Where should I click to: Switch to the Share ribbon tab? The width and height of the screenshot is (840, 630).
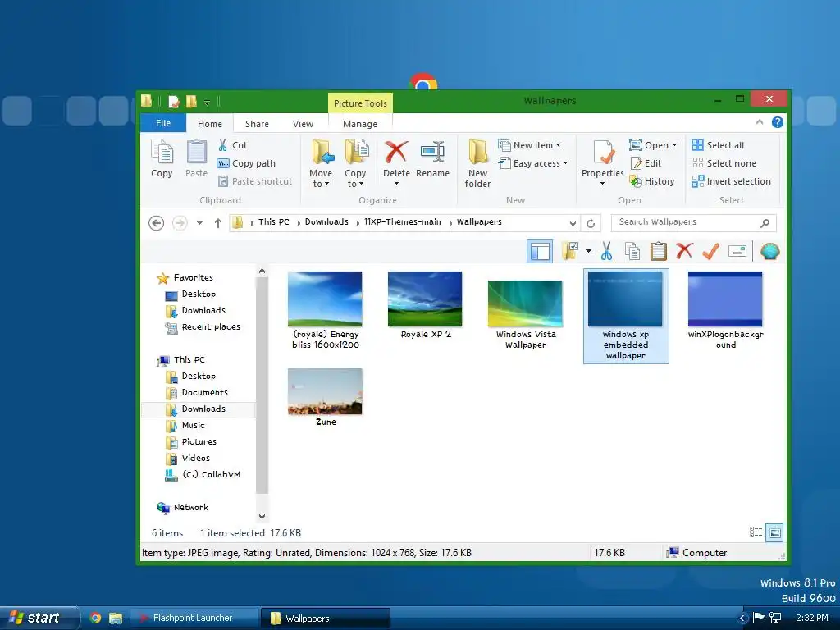tap(257, 124)
